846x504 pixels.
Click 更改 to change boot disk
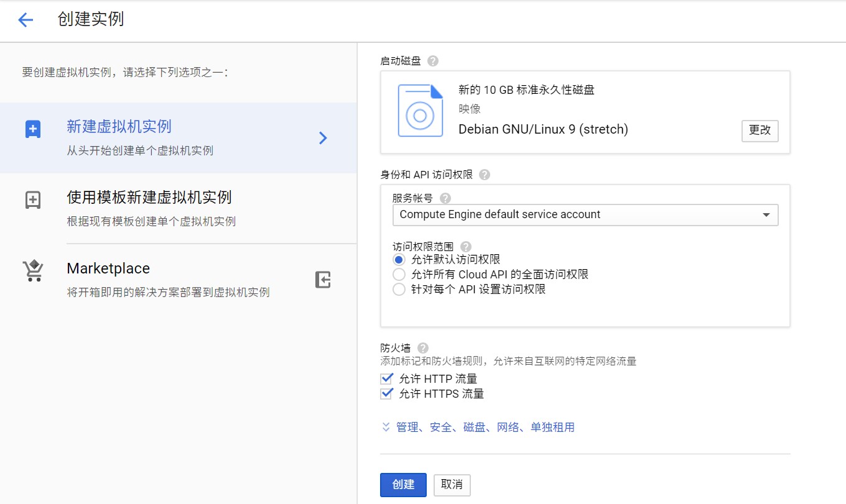click(760, 131)
